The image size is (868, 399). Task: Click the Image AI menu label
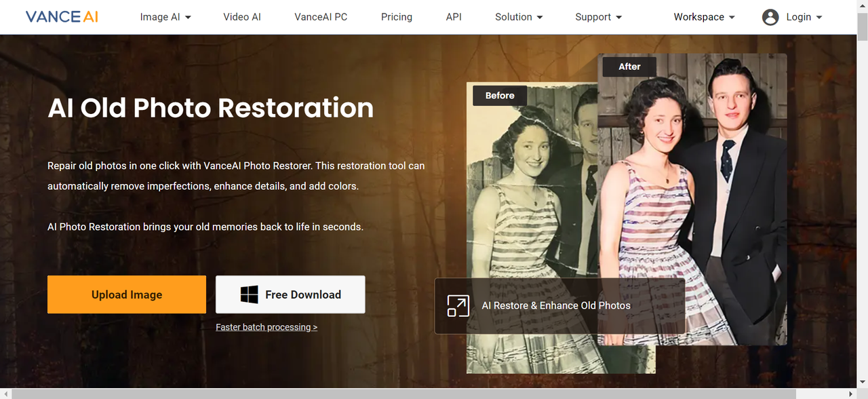pos(160,17)
